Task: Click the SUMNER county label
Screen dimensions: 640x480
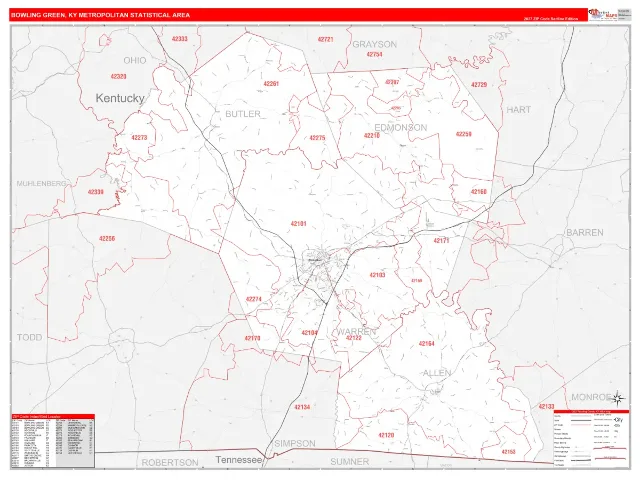Action: point(349,462)
